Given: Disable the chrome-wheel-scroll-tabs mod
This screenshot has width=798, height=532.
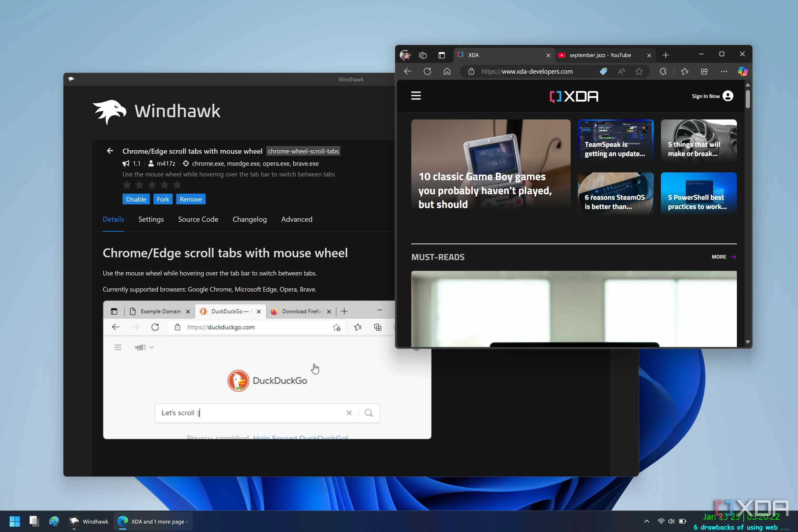Looking at the screenshot, I should tap(136, 199).
